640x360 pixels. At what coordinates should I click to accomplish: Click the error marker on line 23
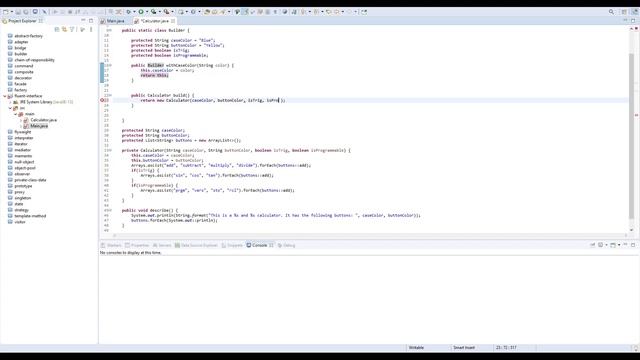tap(102, 100)
